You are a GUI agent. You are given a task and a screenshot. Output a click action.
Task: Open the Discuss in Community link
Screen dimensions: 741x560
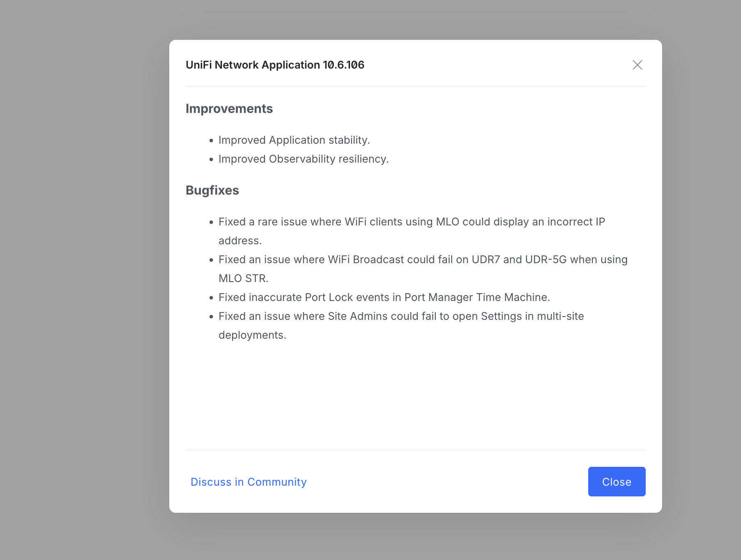pyautogui.click(x=249, y=482)
